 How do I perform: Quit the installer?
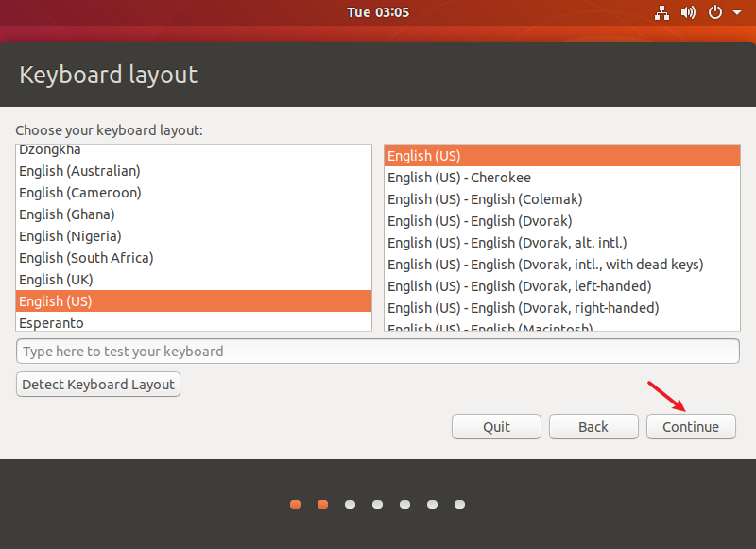coord(496,426)
